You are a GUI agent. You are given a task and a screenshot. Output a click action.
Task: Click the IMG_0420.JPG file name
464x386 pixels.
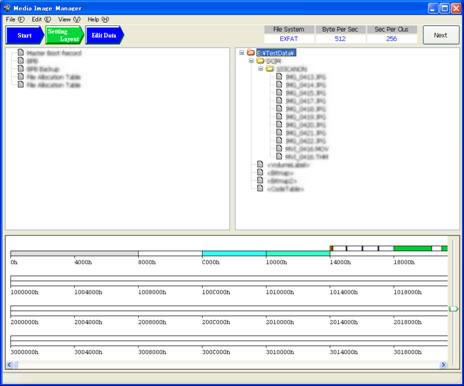pos(306,125)
